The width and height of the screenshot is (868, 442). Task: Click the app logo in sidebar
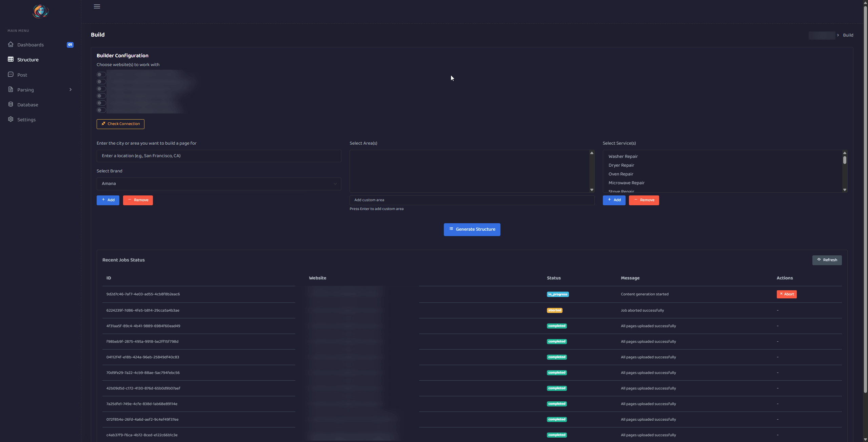(40, 11)
